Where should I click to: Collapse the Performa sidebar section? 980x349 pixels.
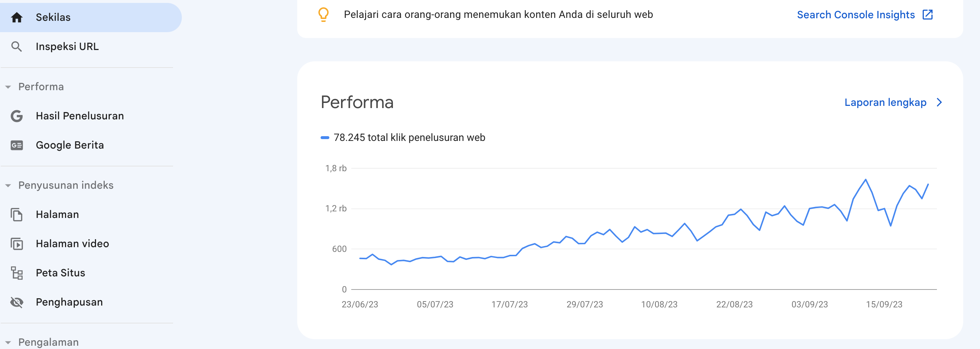8,87
